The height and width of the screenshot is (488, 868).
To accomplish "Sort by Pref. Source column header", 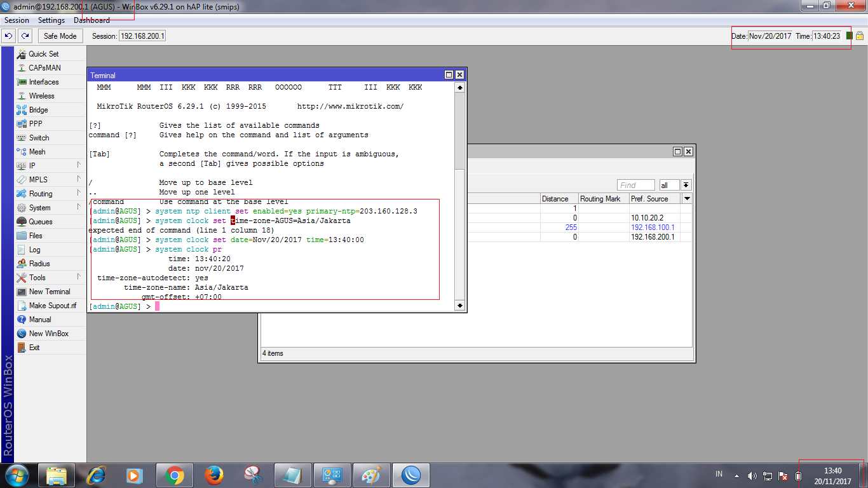I will pos(655,199).
